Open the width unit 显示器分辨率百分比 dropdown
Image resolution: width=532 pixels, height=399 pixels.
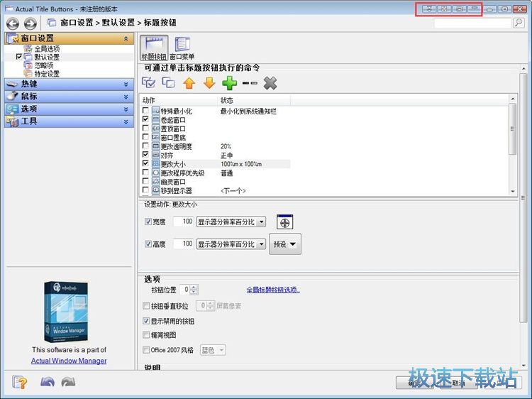click(231, 222)
